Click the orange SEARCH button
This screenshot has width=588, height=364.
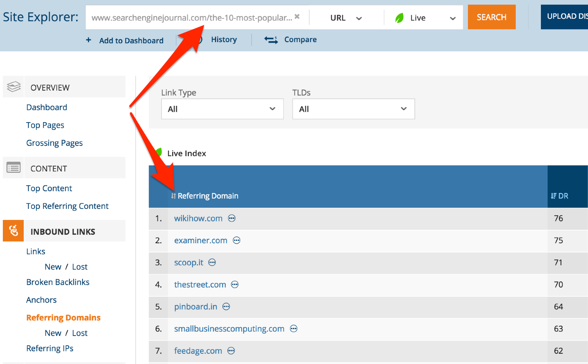492,17
